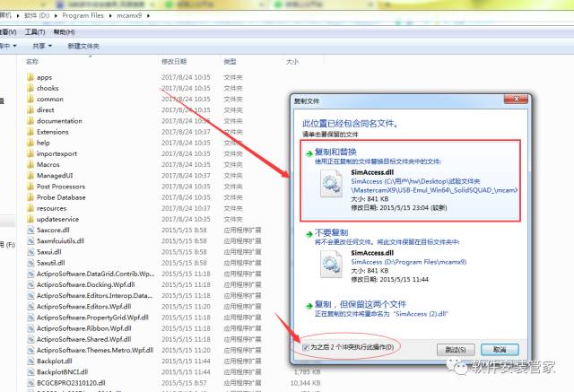Select the 5axutil.dll file icon

[30, 263]
